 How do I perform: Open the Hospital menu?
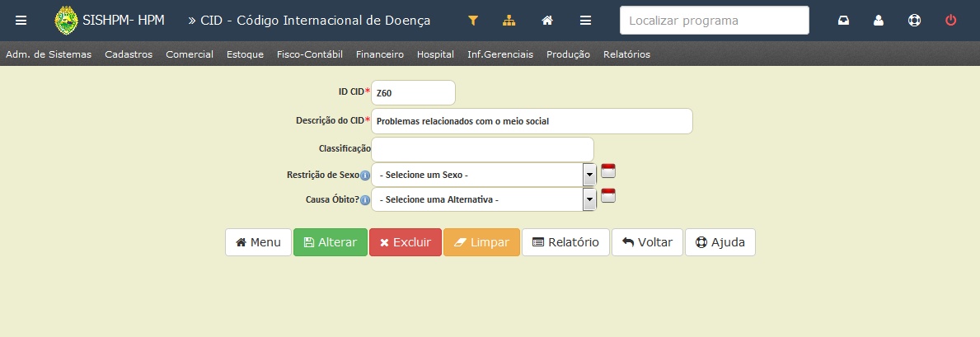pos(436,54)
